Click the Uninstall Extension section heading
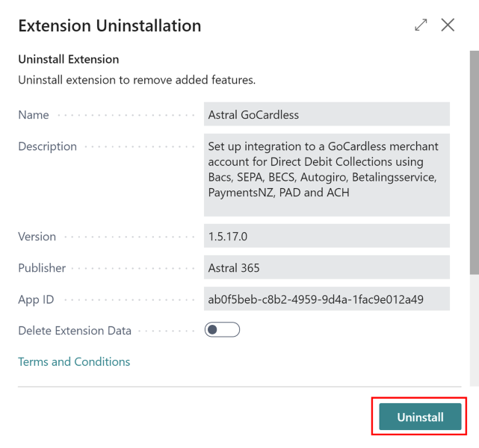Image resolution: width=479 pixels, height=448 pixels. click(x=68, y=59)
